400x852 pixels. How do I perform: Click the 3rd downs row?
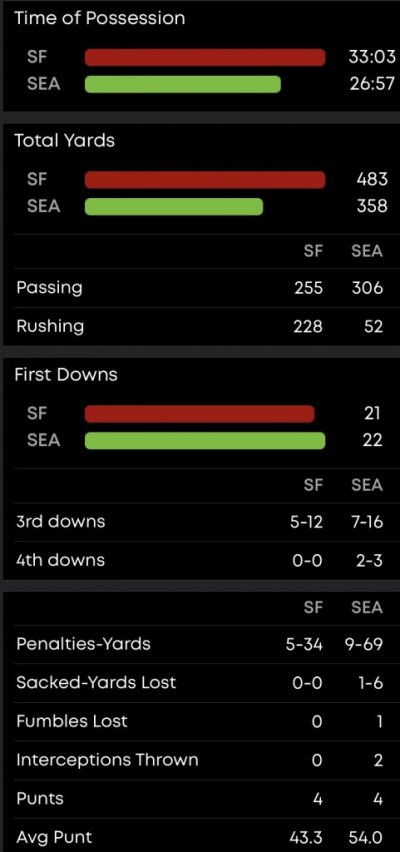click(199, 522)
